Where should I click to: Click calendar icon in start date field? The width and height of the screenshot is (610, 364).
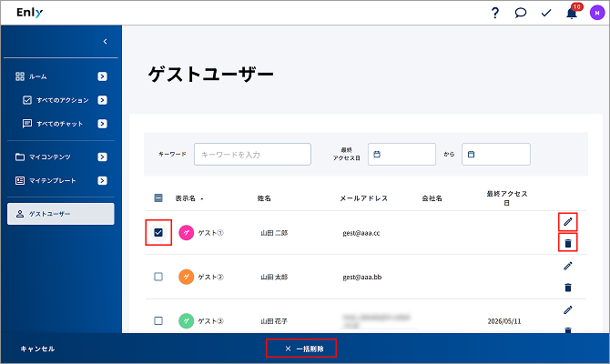pyautogui.click(x=377, y=155)
